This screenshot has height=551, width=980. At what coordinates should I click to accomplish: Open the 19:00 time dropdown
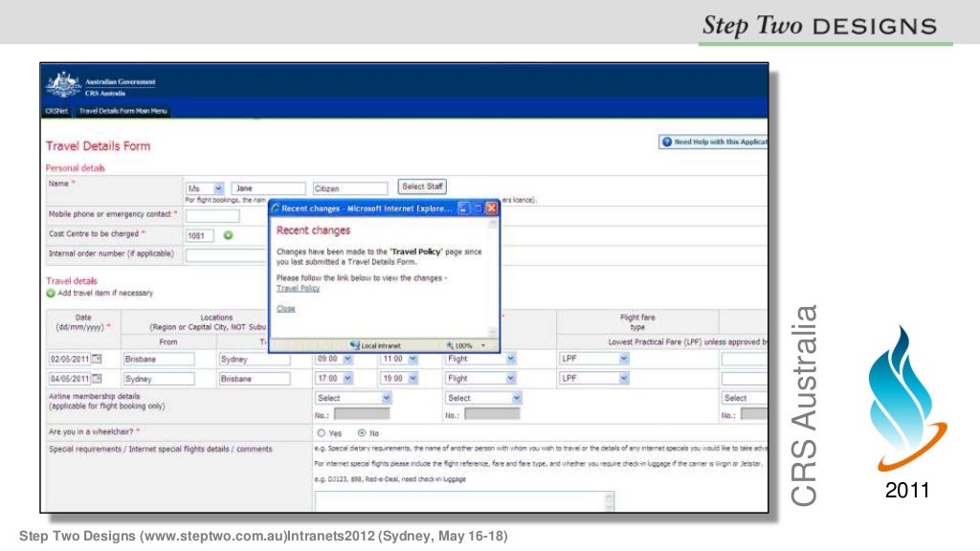point(412,379)
